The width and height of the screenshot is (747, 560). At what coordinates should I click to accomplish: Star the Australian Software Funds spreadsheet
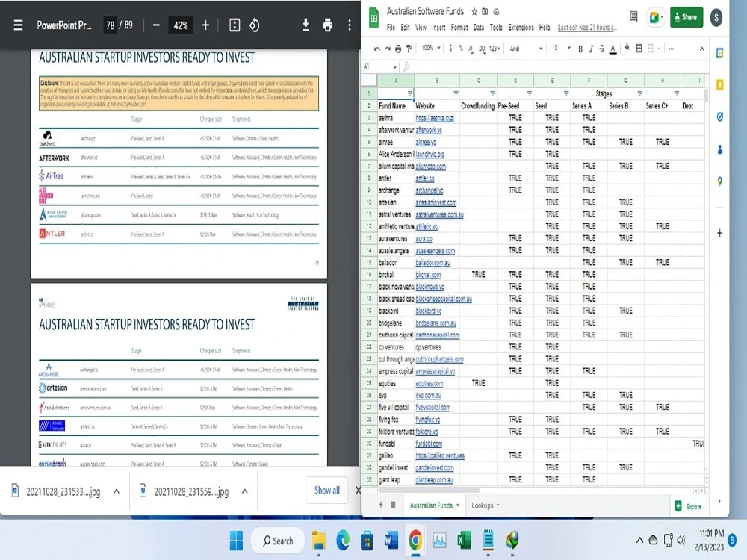tap(474, 11)
